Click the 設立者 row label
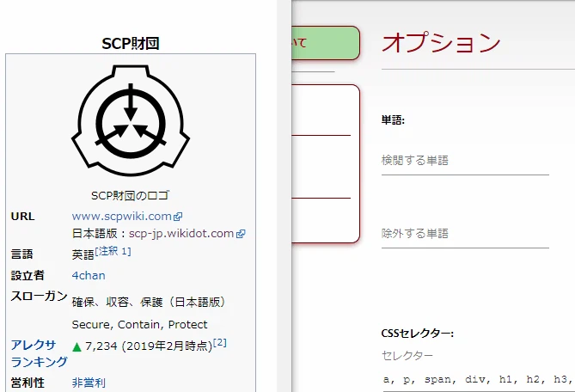 [28, 275]
